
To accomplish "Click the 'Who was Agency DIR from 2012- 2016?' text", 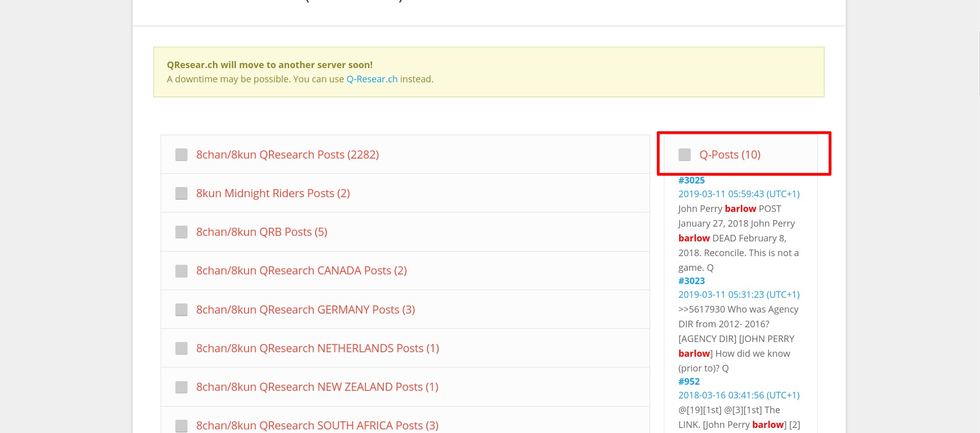I will [739, 317].
